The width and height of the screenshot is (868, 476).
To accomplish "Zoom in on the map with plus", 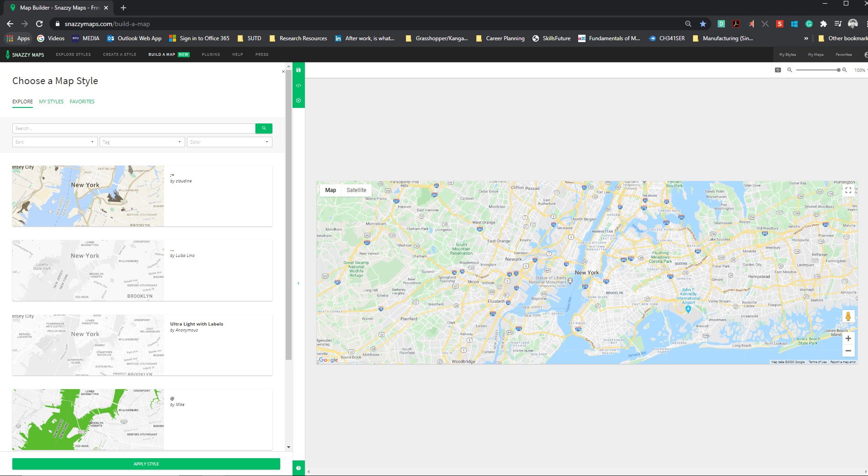I will (x=848, y=338).
